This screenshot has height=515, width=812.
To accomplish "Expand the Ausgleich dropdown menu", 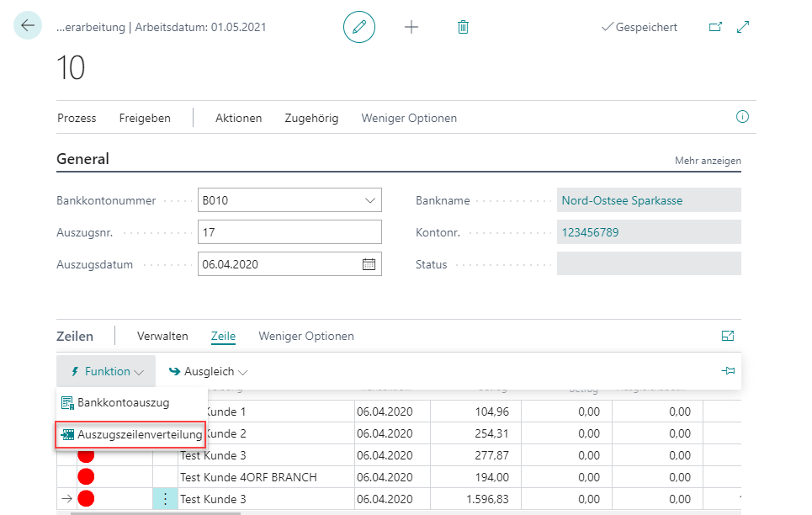I will (x=208, y=371).
